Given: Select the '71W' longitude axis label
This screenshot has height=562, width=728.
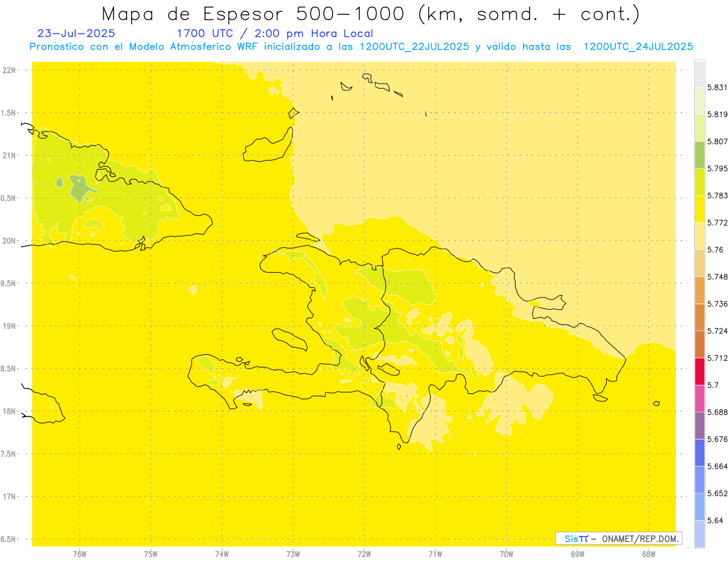Looking at the screenshot, I should pyautogui.click(x=435, y=554).
